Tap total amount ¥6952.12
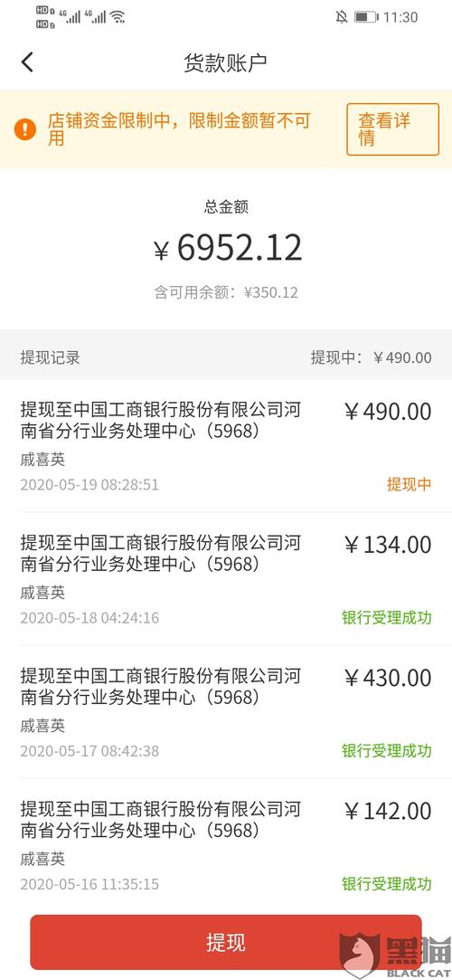Image resolution: width=452 pixels, height=980 pixels. [x=228, y=248]
